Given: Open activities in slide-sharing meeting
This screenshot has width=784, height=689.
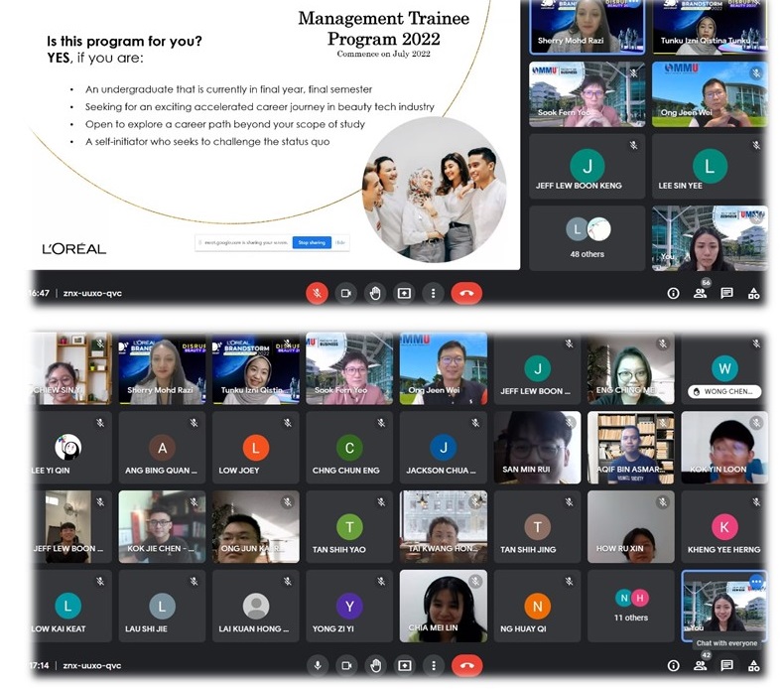Looking at the screenshot, I should point(753,293).
